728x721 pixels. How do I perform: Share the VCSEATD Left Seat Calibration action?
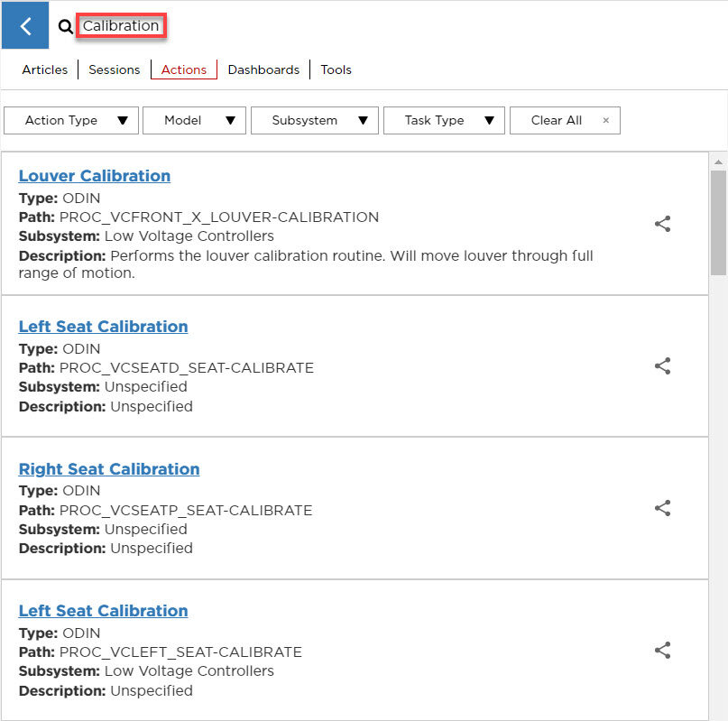click(x=662, y=365)
